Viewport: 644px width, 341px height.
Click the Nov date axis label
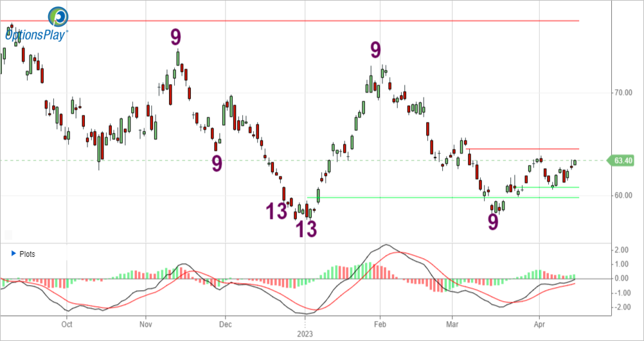[146, 324]
